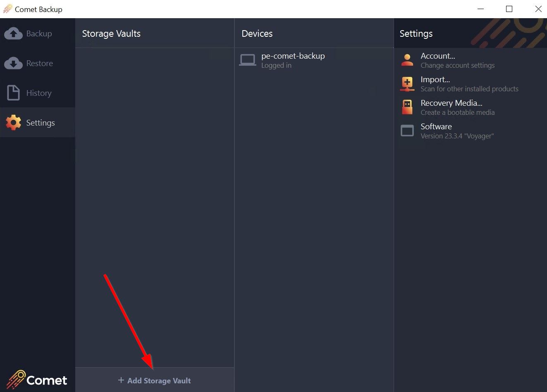Click 'Scan for other installed products' text

[x=469, y=89]
